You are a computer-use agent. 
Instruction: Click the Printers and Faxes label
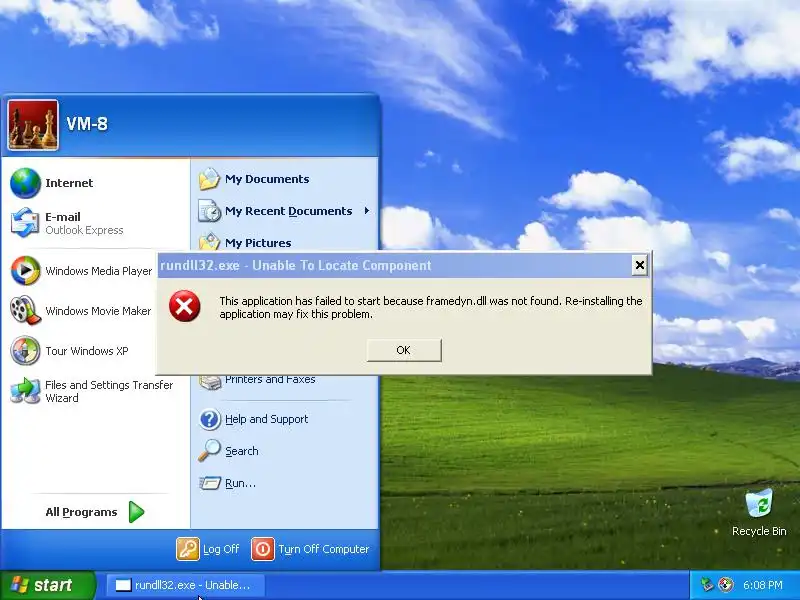pos(270,380)
